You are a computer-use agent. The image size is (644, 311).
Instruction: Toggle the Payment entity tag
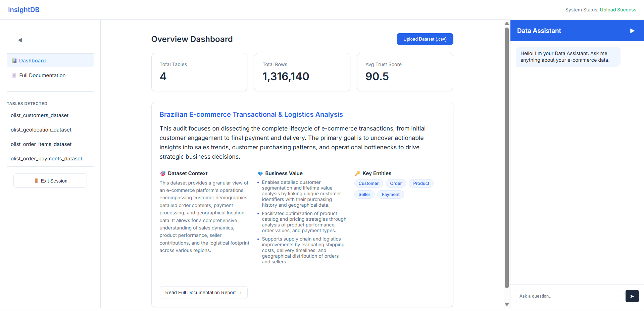(x=390, y=194)
